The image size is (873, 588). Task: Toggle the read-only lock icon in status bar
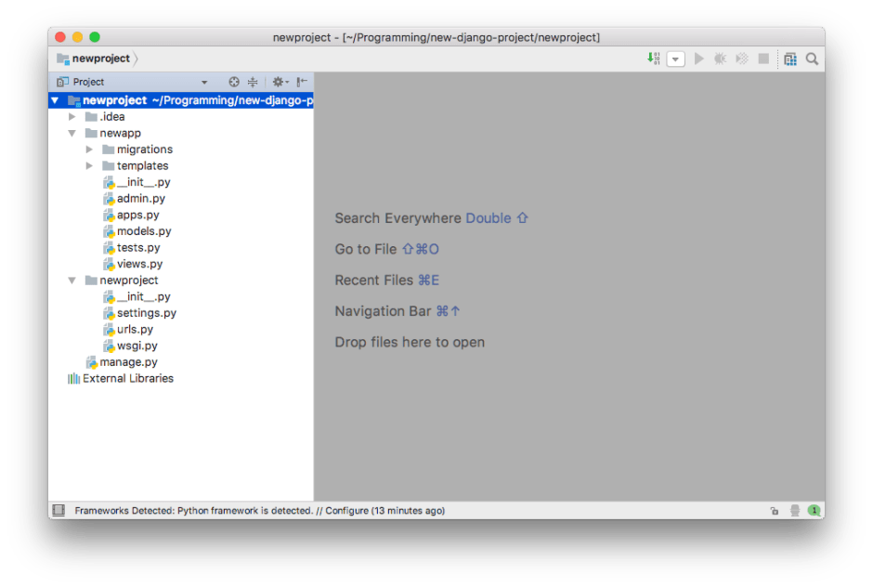(x=775, y=510)
